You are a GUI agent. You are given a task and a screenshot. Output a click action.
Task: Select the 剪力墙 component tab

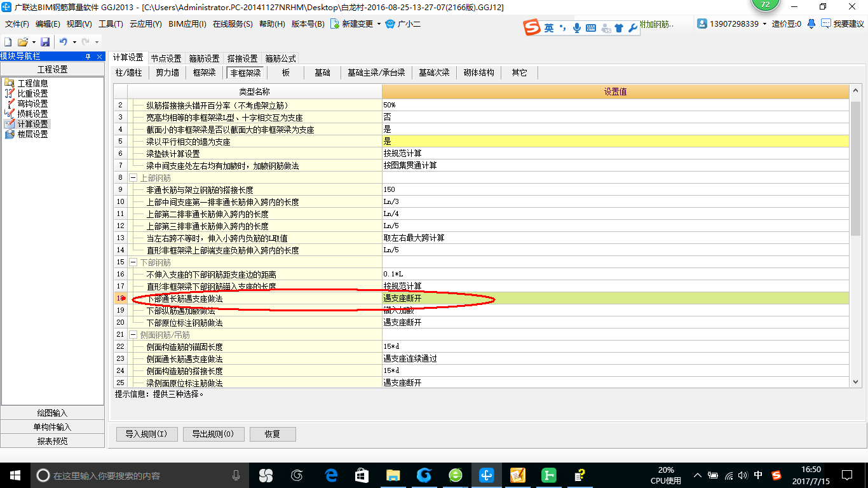pos(168,73)
